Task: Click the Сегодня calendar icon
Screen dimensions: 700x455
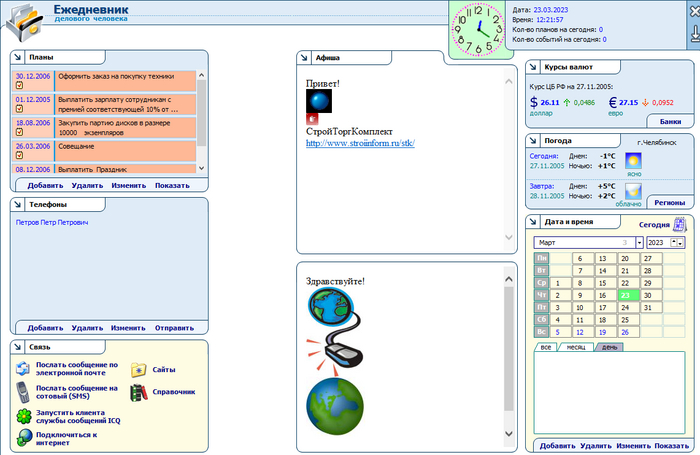Action: [680, 225]
